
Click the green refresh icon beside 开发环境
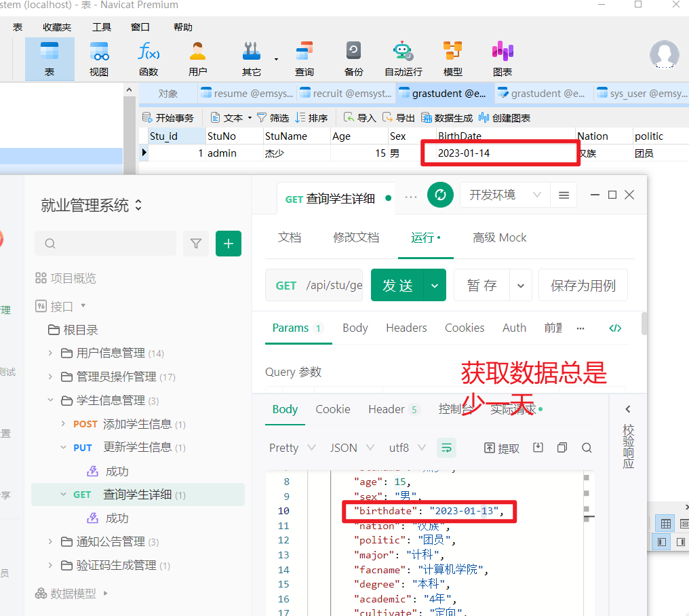pyautogui.click(x=440, y=195)
